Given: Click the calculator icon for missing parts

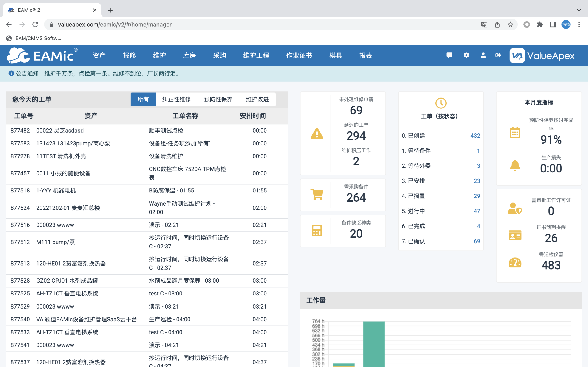Looking at the screenshot, I should coord(317,231).
